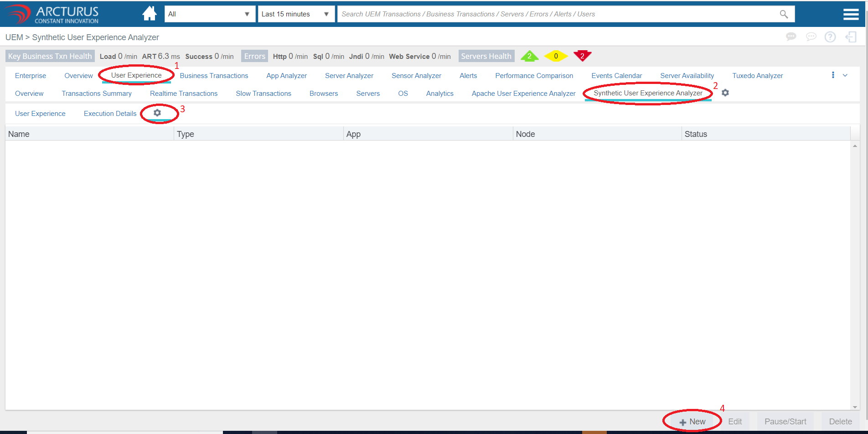868x434 pixels.
Task: Click the logout exit icon
Action: [851, 37]
